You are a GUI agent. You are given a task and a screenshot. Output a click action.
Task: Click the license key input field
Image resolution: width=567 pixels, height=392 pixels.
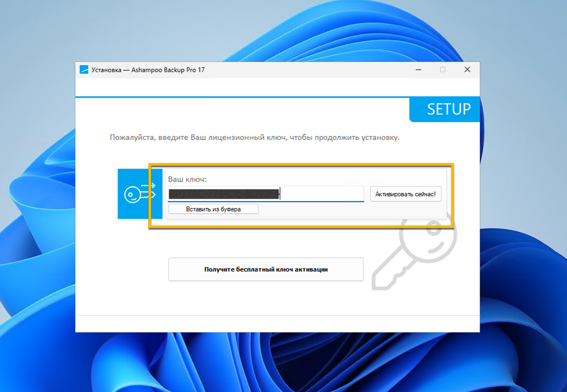point(266,194)
